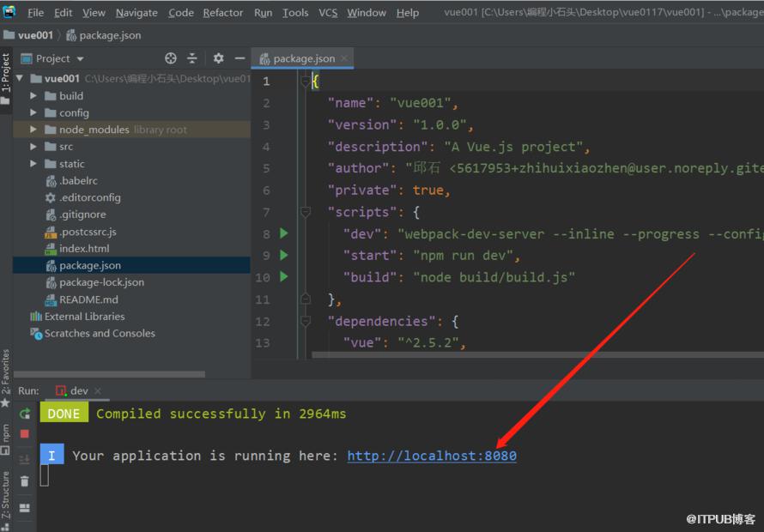Click the 1: Project side tab
This screenshot has height=532, width=764.
point(5,78)
